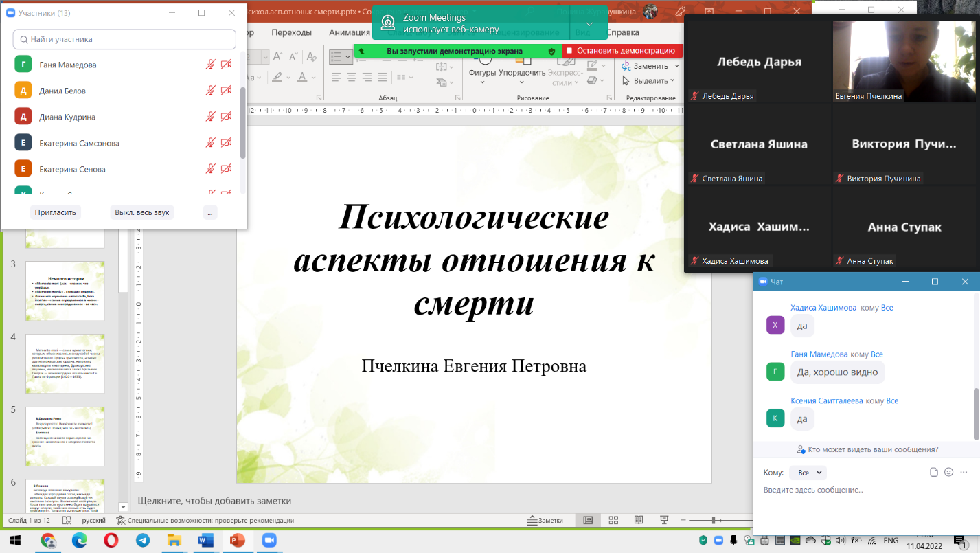Click the text highlight color marker icon
Screen dimensions: 980x553
(277, 77)
